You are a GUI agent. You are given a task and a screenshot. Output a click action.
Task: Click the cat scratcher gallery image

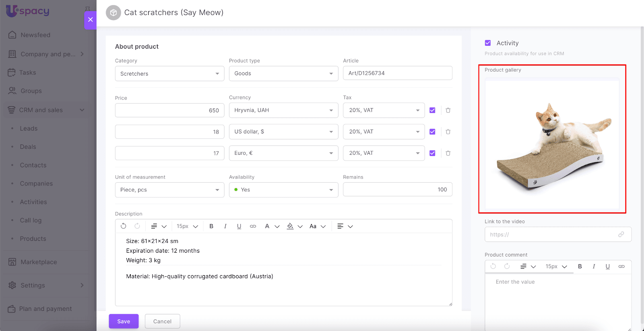click(x=552, y=145)
